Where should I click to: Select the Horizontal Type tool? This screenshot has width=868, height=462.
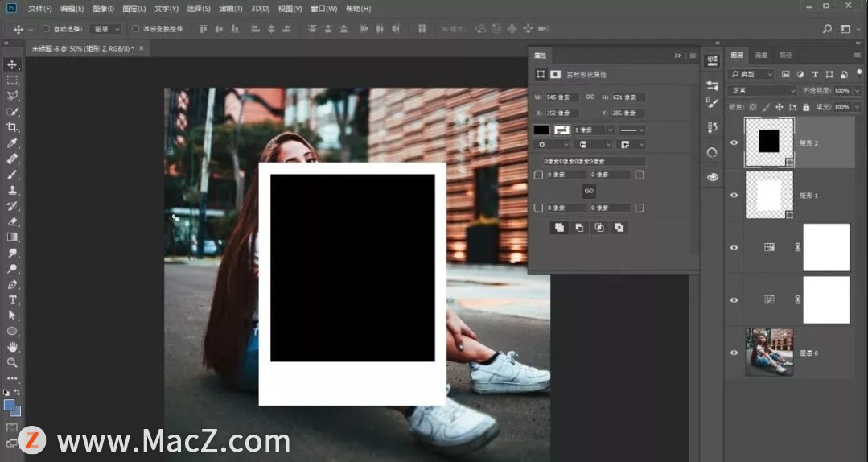pos(12,299)
